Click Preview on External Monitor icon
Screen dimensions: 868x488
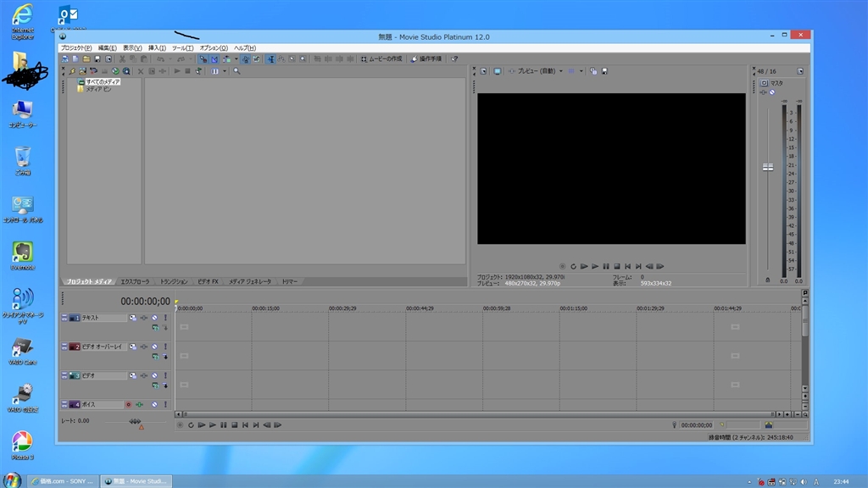(497, 71)
